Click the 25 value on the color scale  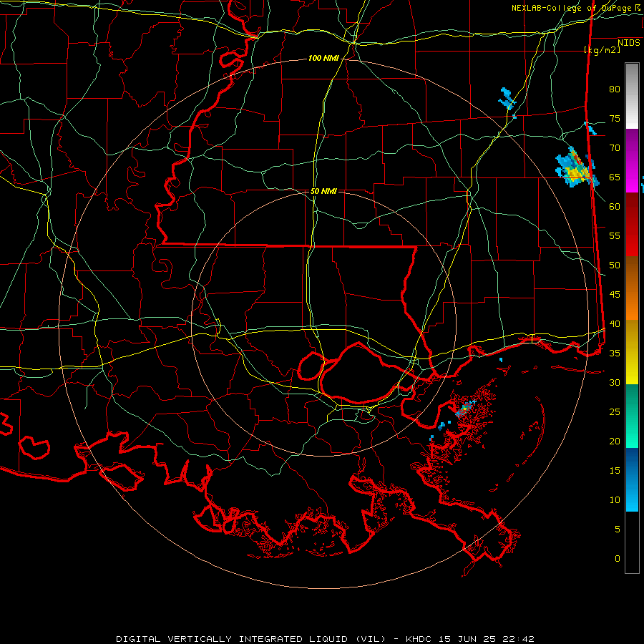[x=615, y=411]
